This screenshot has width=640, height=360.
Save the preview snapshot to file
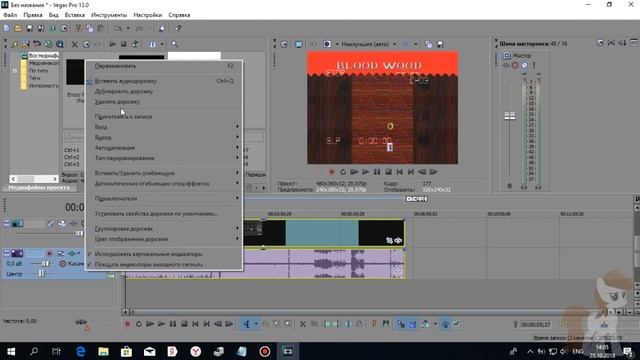click(x=440, y=44)
